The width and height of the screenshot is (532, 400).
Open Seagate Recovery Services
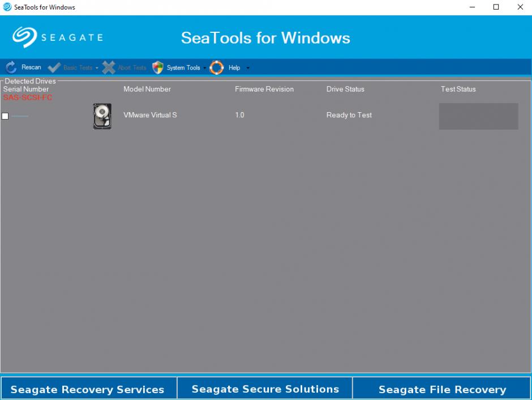[x=88, y=388]
